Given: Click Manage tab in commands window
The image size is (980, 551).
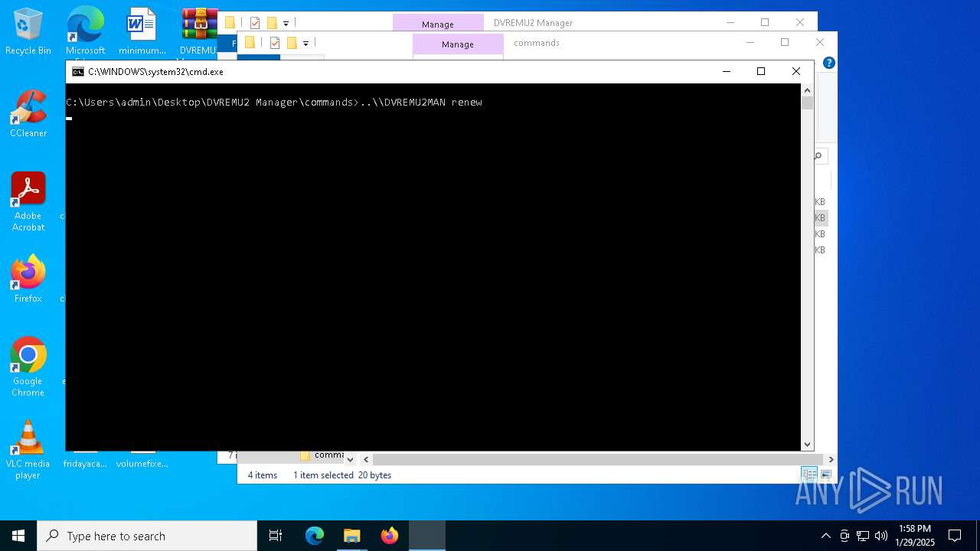Looking at the screenshot, I should (458, 44).
